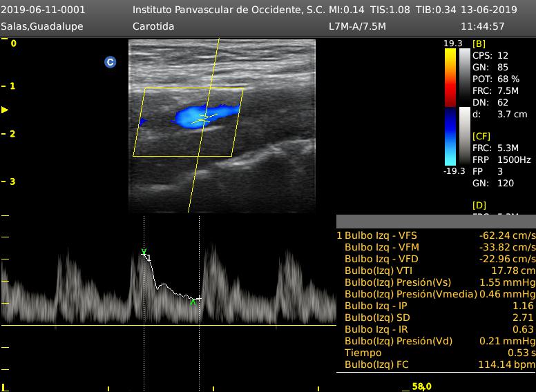Select the red-yellow color velocity scale bar
The image size is (536, 392).
pos(450,77)
